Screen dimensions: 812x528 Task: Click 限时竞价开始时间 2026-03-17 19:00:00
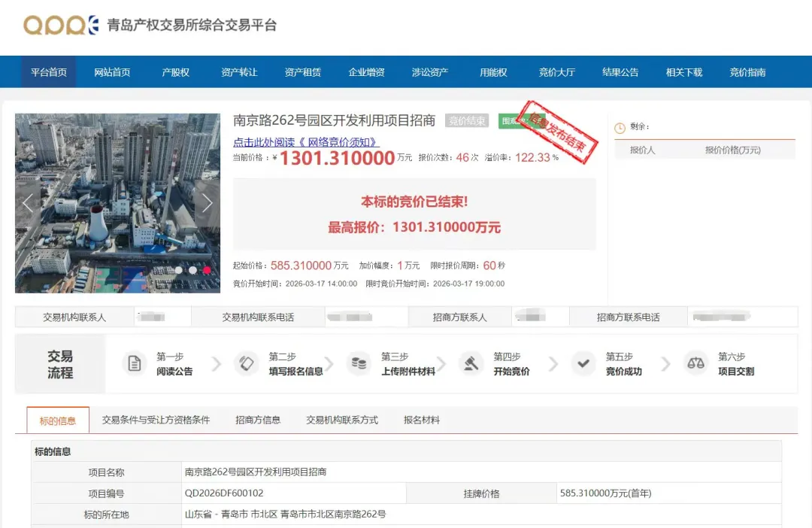(x=435, y=284)
